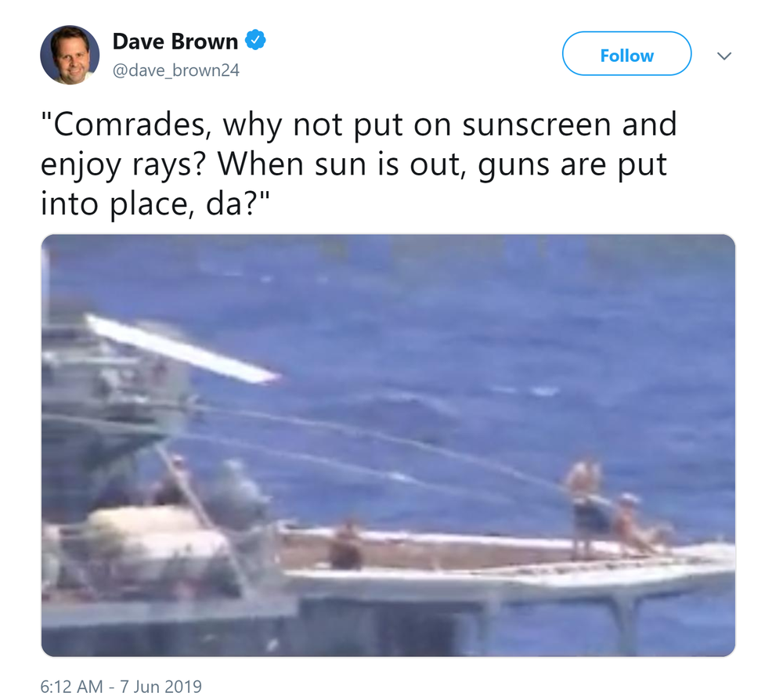Open Dave Brown's profile picture
Image resolution: width=783 pixels, height=700 pixels.
point(70,55)
